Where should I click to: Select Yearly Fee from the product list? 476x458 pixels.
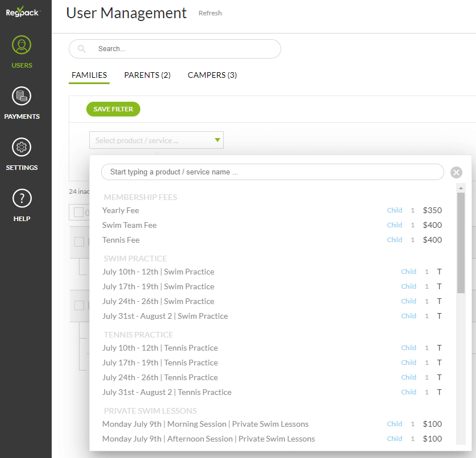[120, 210]
